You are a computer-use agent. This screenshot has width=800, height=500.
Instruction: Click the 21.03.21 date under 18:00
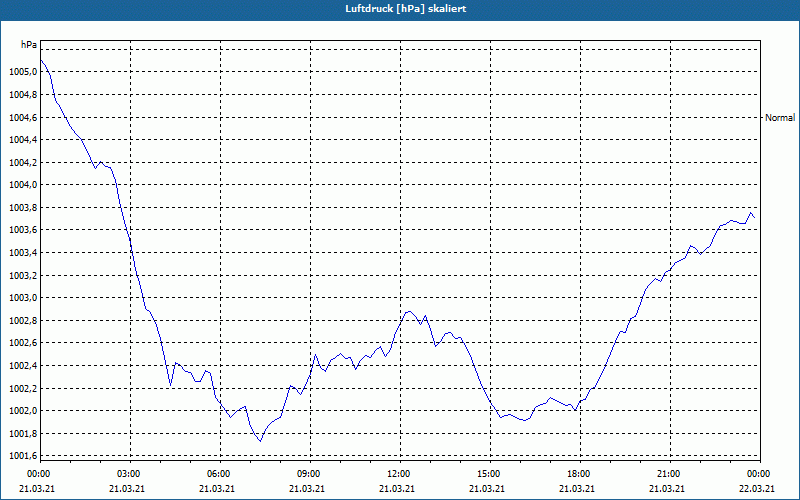tap(577, 488)
